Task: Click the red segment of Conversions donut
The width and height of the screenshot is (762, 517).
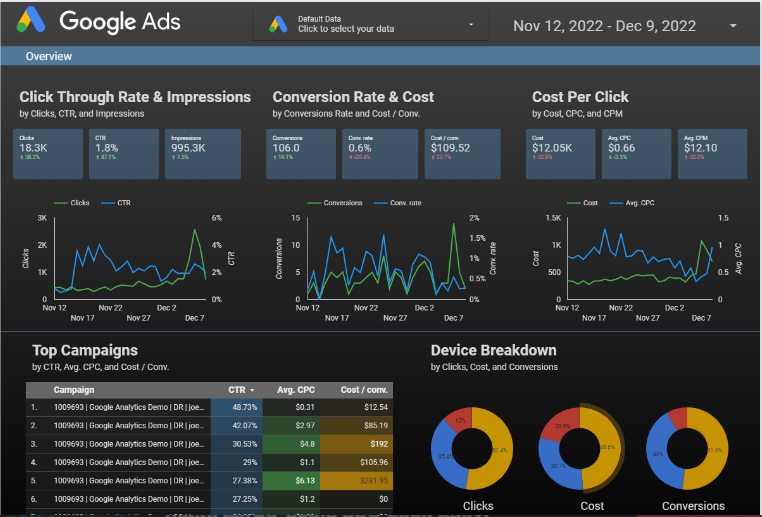Action: click(x=679, y=417)
